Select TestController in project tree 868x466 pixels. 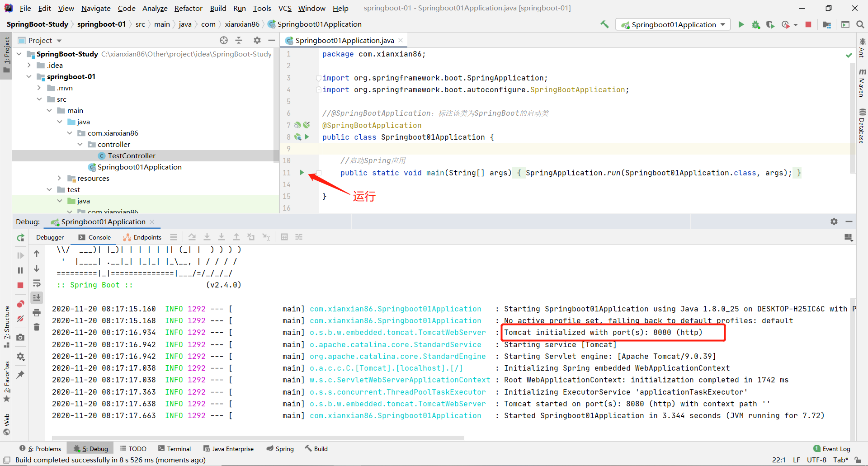tap(132, 155)
